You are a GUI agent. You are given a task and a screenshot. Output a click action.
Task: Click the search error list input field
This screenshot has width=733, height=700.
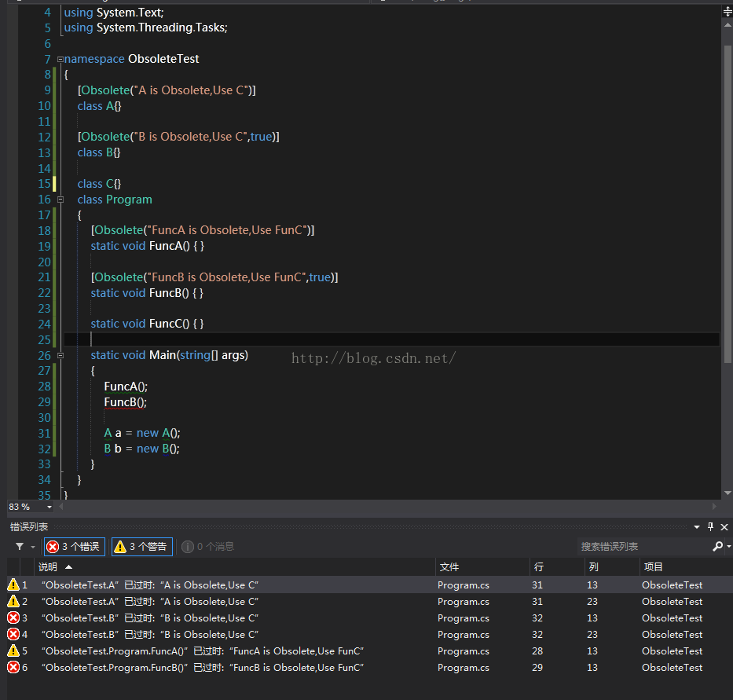644,546
